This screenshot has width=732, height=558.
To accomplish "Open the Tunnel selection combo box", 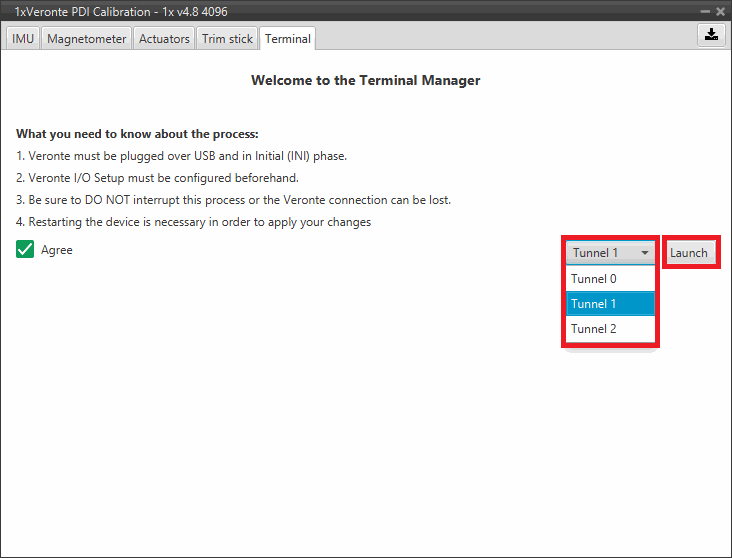I will point(610,253).
